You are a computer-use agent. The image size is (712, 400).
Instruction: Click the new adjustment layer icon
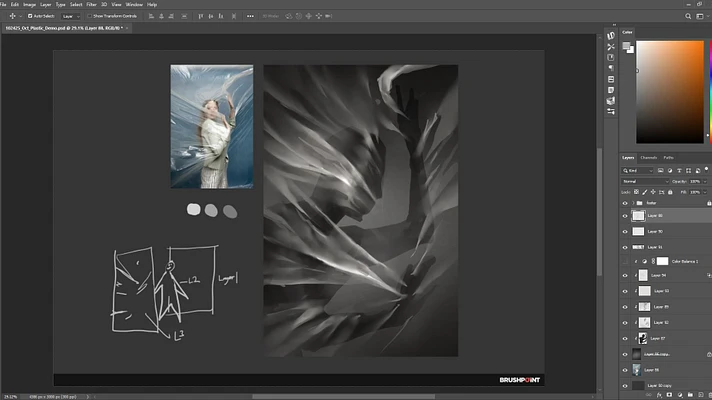click(x=680, y=395)
